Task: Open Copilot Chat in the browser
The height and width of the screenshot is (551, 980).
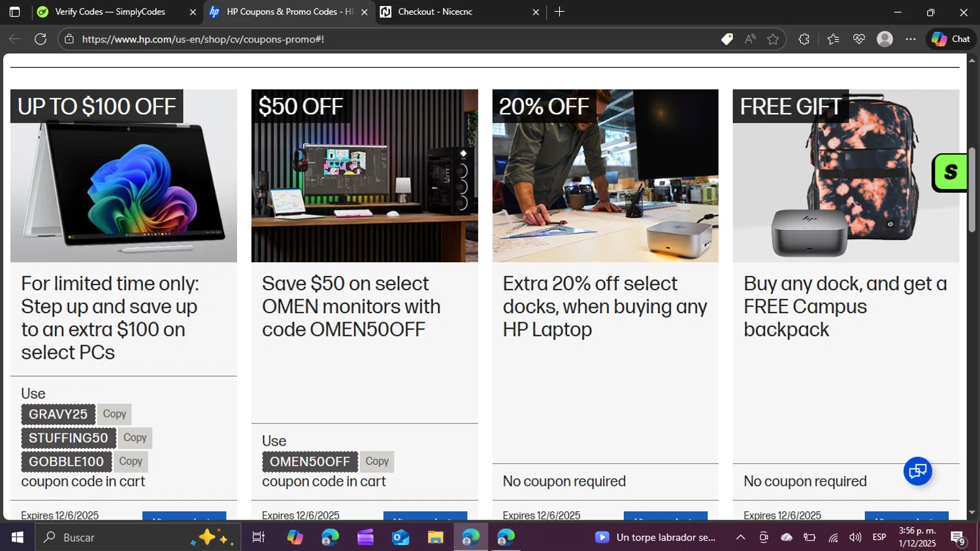Action: point(951,39)
